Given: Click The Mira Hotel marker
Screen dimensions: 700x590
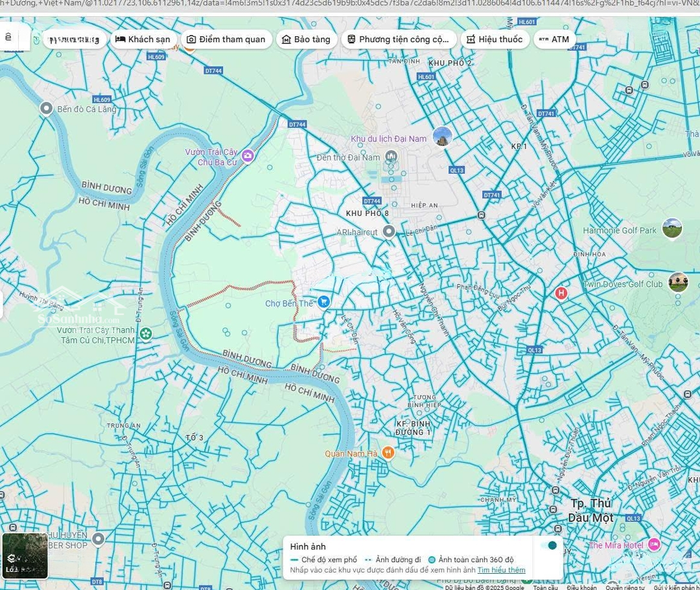Looking at the screenshot, I should 654,545.
